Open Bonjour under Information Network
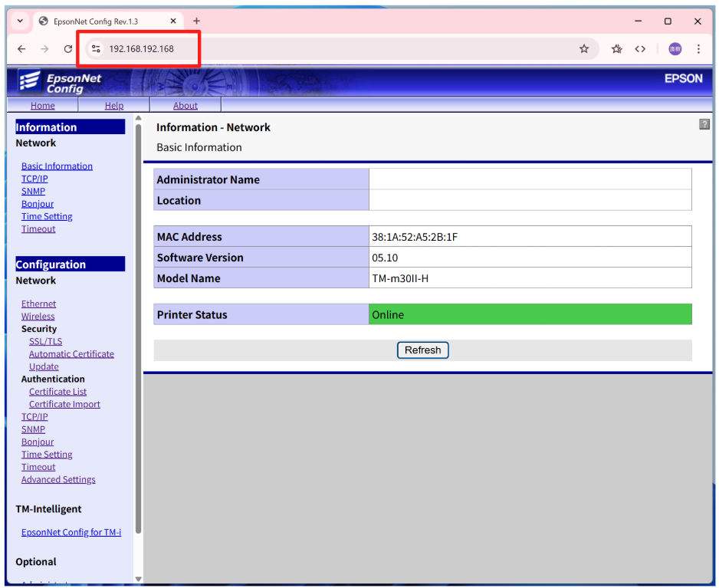 coord(38,204)
